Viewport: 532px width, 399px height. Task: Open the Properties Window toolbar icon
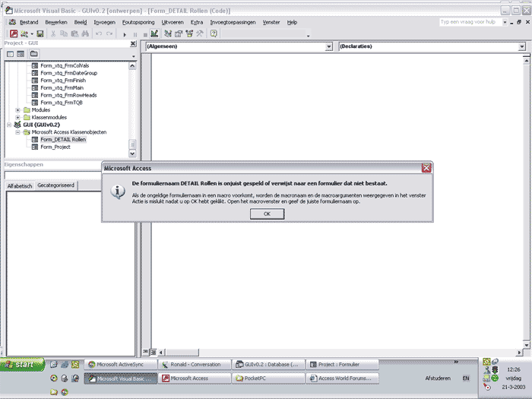[x=179, y=33]
